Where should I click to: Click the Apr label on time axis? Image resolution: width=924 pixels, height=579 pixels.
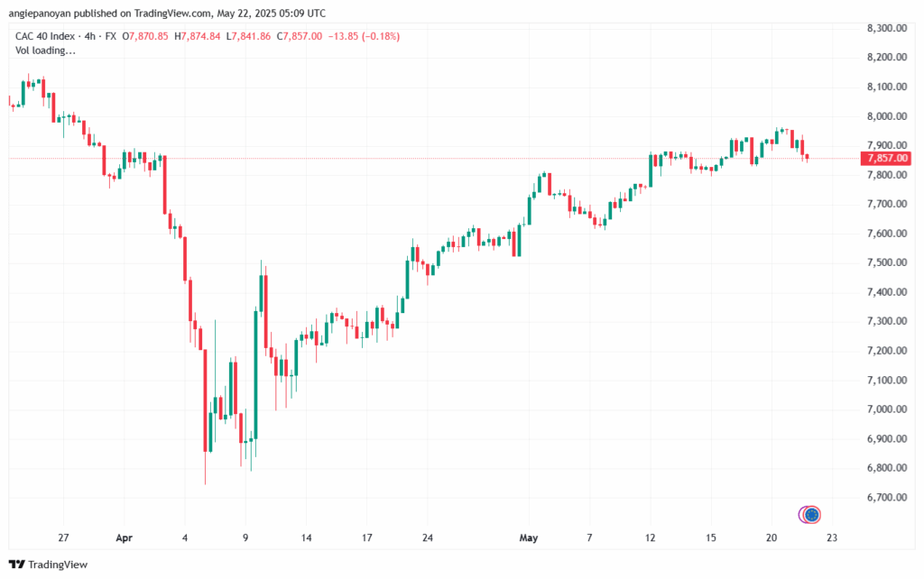pos(125,538)
